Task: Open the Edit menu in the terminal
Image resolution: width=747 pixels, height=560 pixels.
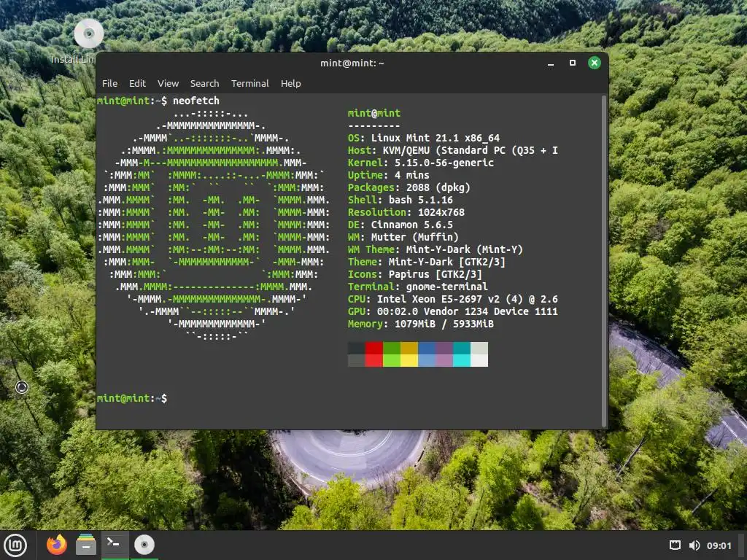Action: point(137,83)
